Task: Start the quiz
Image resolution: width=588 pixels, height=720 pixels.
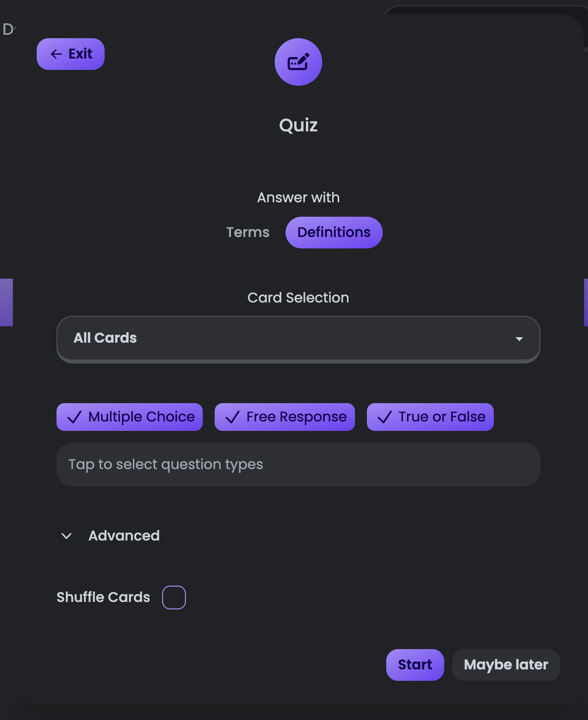Action: point(415,664)
